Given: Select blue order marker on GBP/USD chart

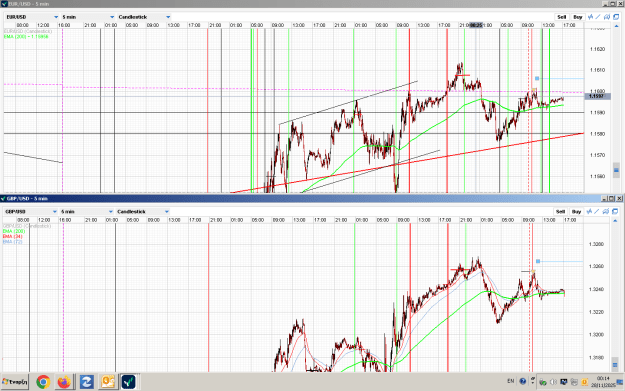Looking at the screenshot, I should pos(538,261).
